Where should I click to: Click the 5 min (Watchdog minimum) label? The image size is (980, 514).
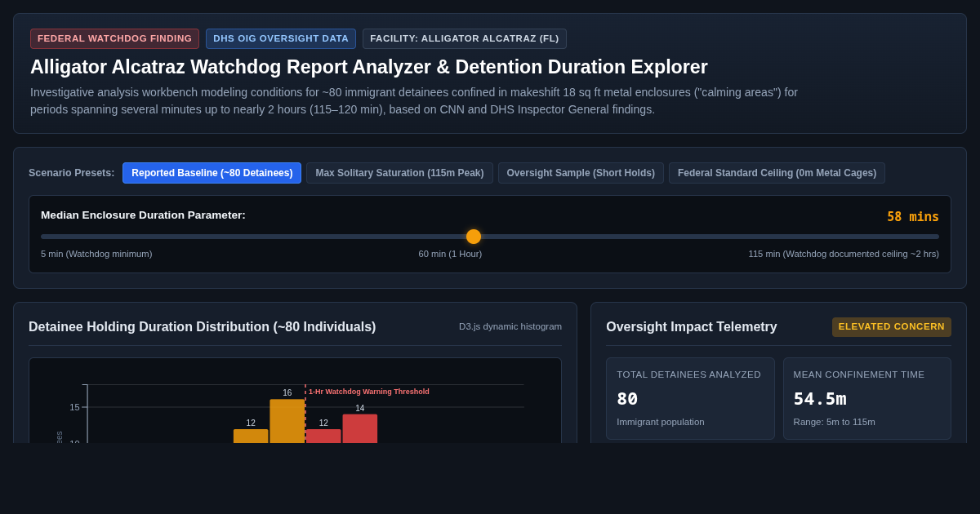[96, 254]
